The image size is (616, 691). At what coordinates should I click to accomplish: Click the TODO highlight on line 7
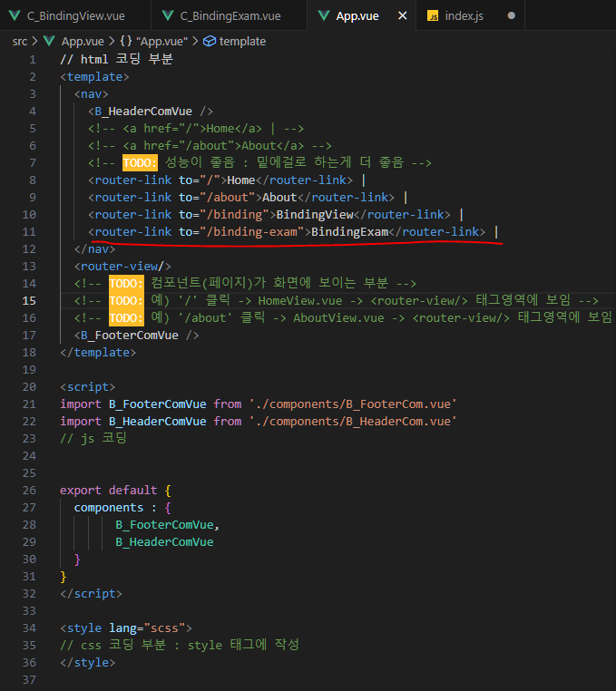[140, 163]
